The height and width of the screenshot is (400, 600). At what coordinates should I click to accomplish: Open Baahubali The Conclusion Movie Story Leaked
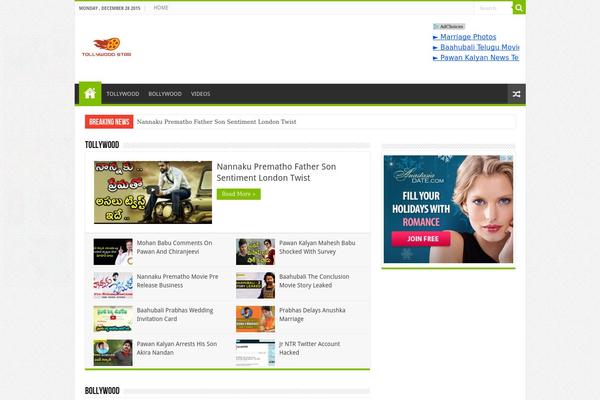[314, 281]
